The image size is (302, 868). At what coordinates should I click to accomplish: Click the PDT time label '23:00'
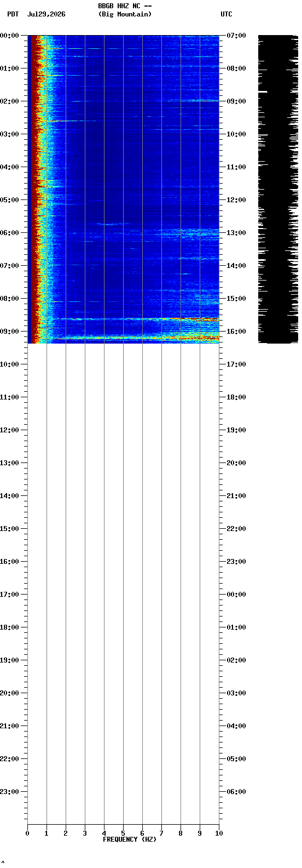9,792
